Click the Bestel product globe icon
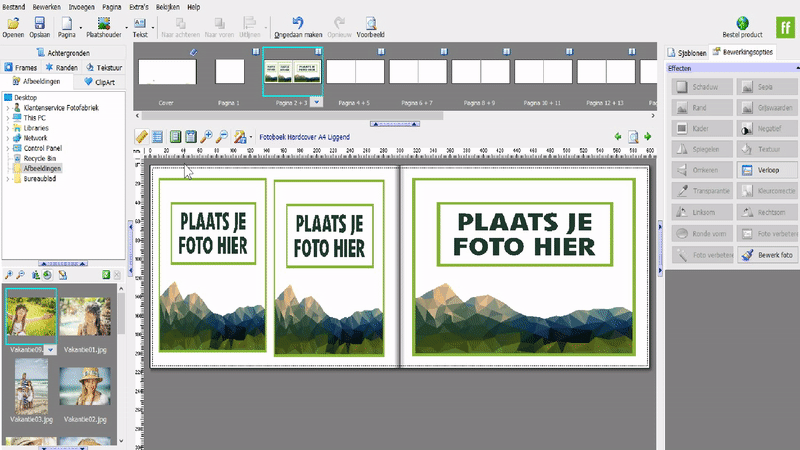The height and width of the screenshot is (450, 800). [744, 22]
